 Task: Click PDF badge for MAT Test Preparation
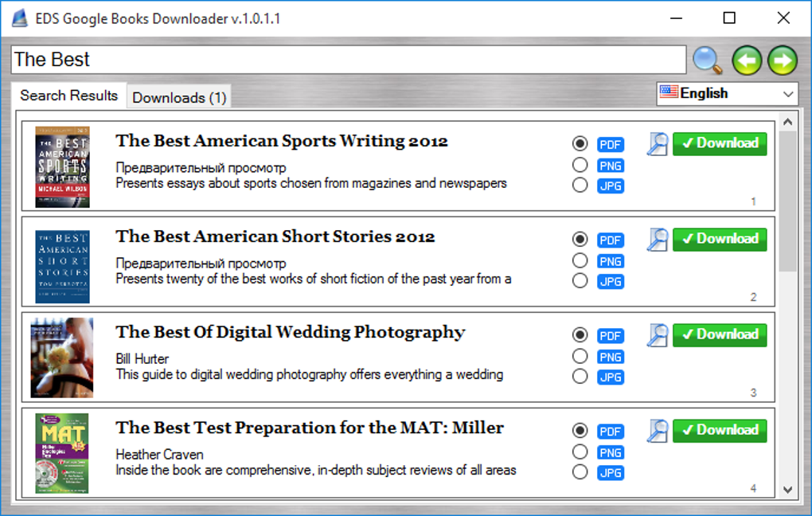(611, 432)
